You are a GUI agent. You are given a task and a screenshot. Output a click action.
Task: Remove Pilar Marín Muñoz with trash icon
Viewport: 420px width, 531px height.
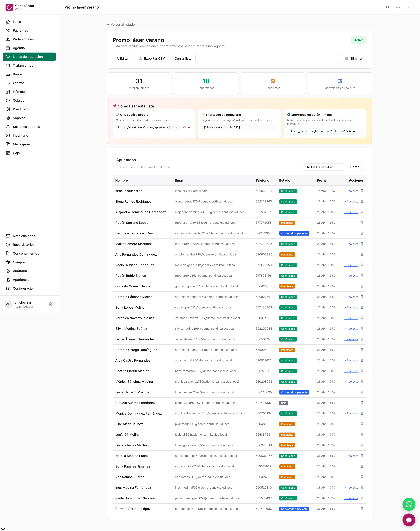(x=362, y=424)
